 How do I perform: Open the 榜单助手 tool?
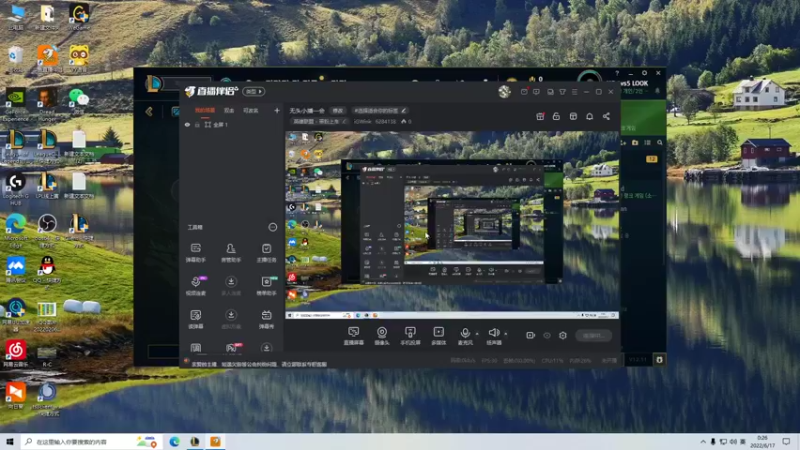(x=266, y=286)
